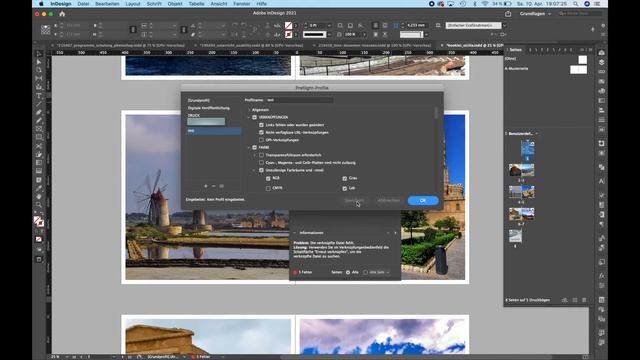
Task: Click the reference point locator icon
Action: (46, 29)
